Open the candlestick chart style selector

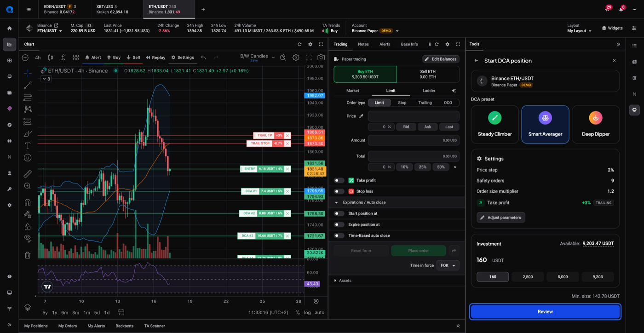coord(51,57)
